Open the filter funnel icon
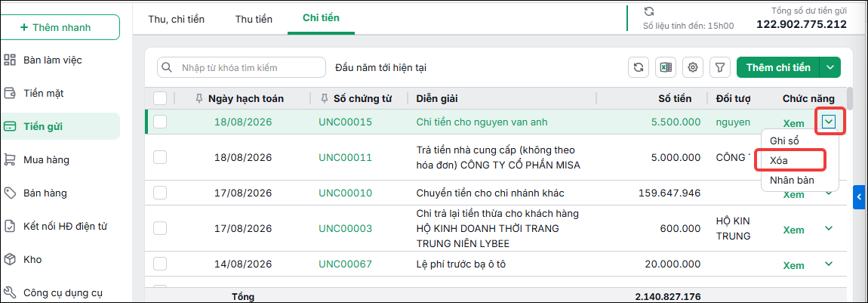The height and width of the screenshot is (303, 868). 719,67
